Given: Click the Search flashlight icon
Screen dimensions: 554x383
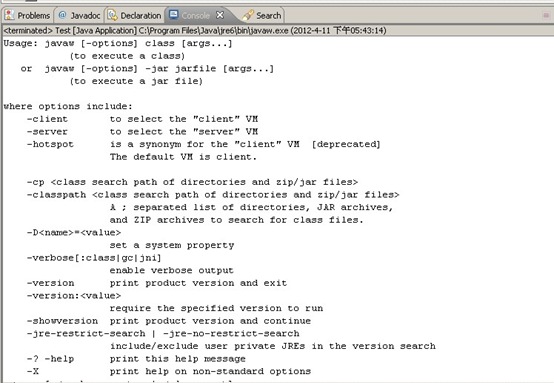Looking at the screenshot, I should [248, 15].
